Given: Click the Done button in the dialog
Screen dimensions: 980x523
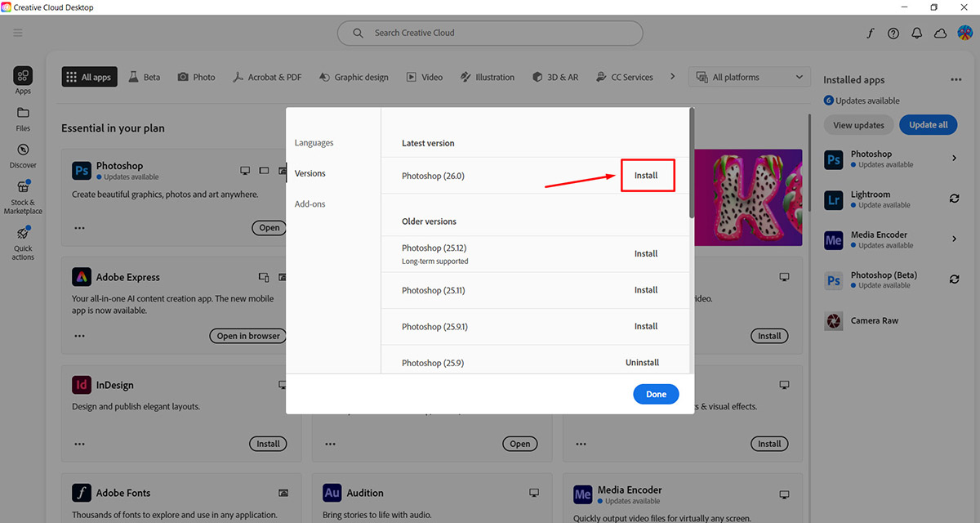Looking at the screenshot, I should point(657,394).
